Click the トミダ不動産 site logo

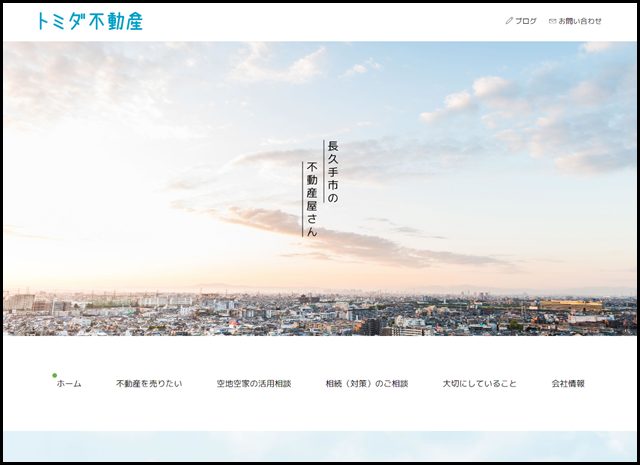click(90, 21)
